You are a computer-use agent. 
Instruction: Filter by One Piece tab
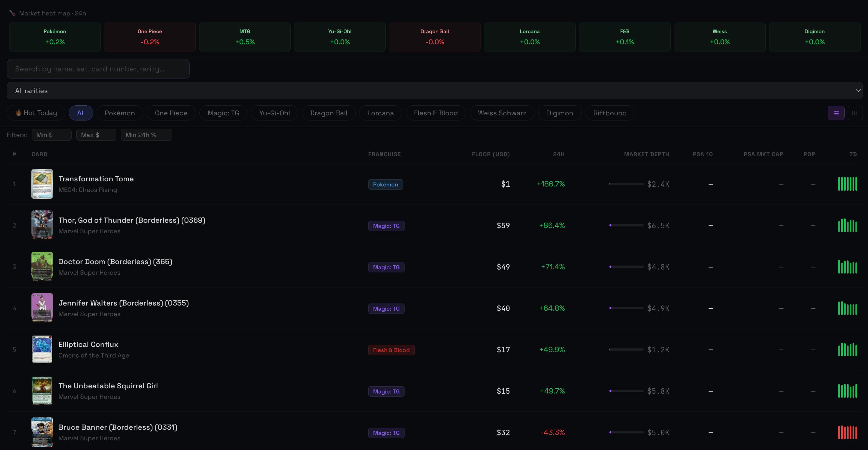[171, 113]
